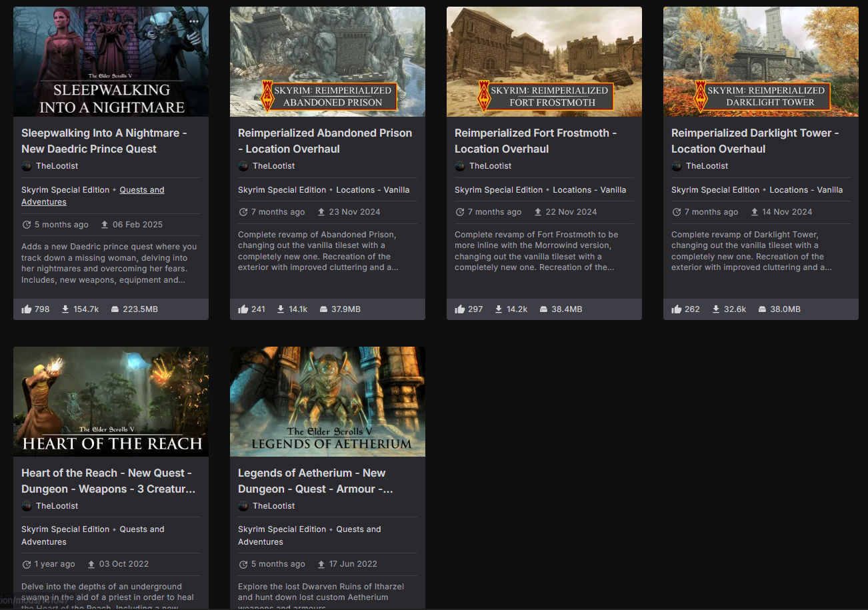Open the Sleepwalking Into A Nightmare mod title
The height and width of the screenshot is (610, 868).
tap(104, 141)
